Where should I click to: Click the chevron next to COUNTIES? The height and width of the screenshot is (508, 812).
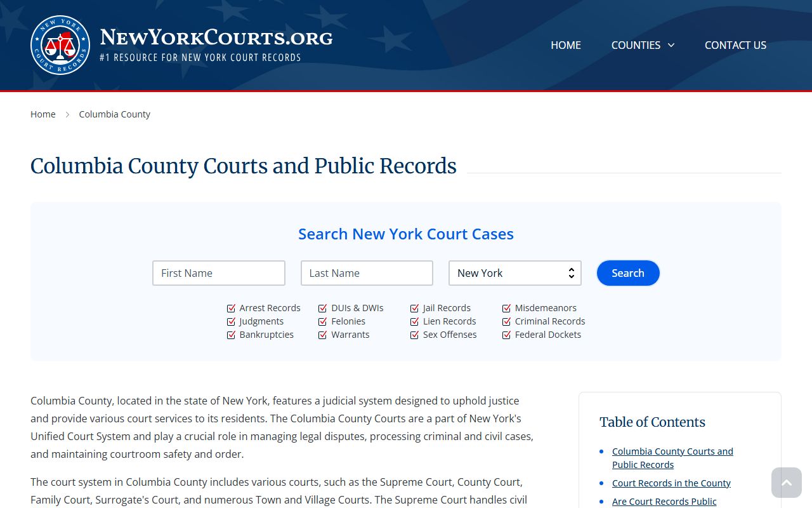coord(671,45)
